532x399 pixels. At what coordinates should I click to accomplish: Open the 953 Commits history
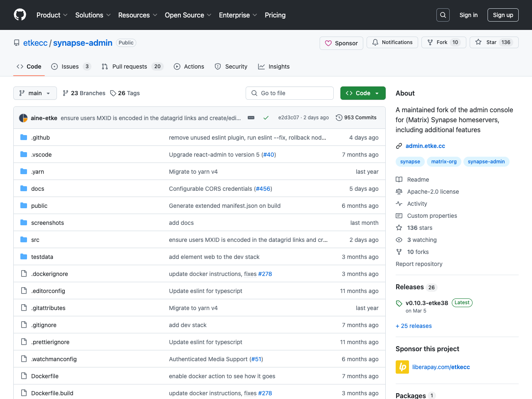click(x=356, y=118)
